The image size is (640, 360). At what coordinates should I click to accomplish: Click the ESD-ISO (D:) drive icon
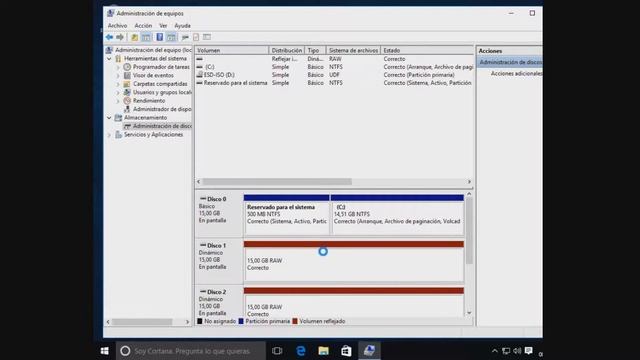click(x=200, y=75)
